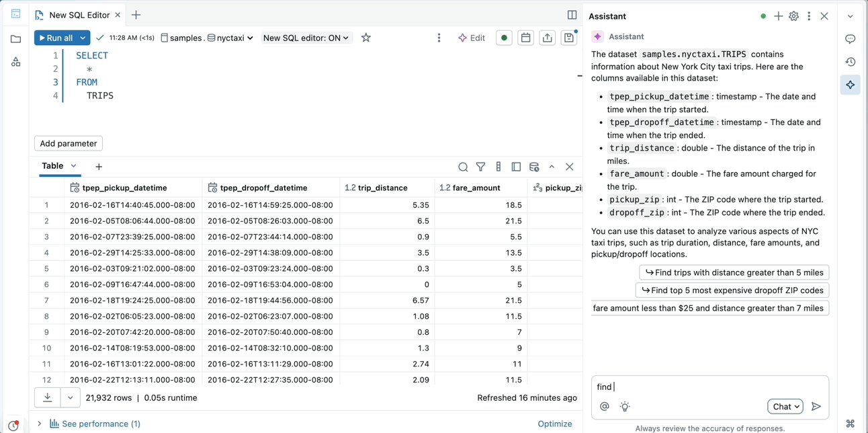Click the @ mention icon in chat box
This screenshot has height=433, width=868.
coord(604,406)
